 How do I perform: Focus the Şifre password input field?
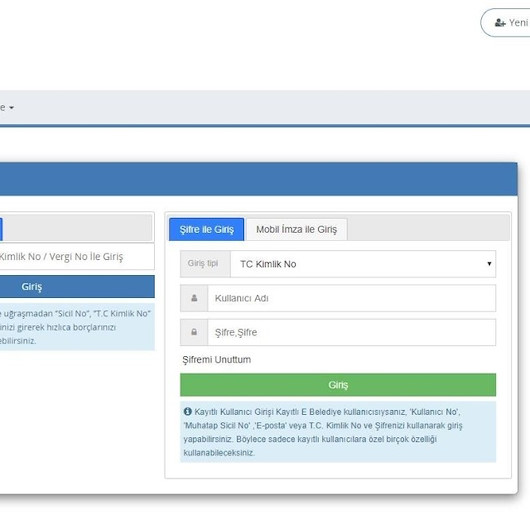[x=352, y=332]
